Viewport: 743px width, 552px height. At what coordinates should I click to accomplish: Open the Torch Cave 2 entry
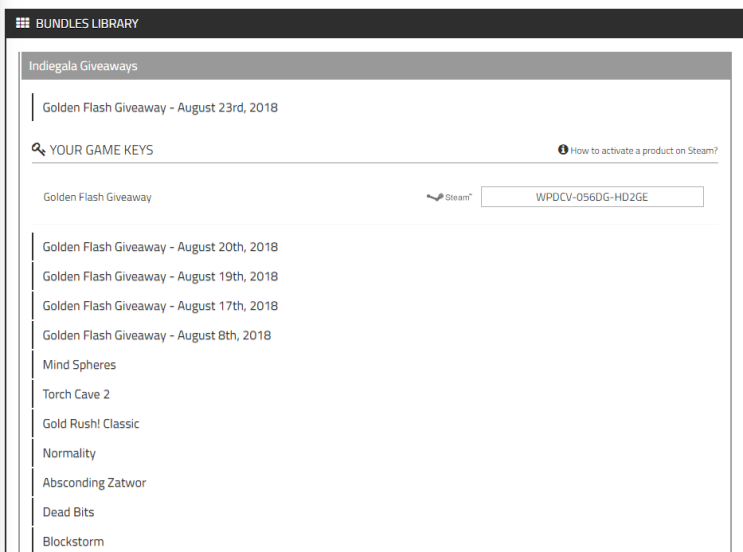[x=76, y=394]
